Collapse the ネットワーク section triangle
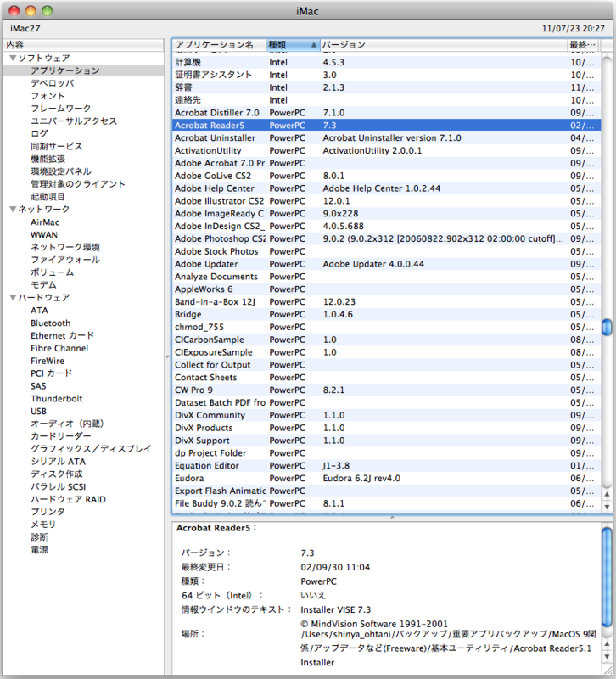The width and height of the screenshot is (616, 679). 13,209
